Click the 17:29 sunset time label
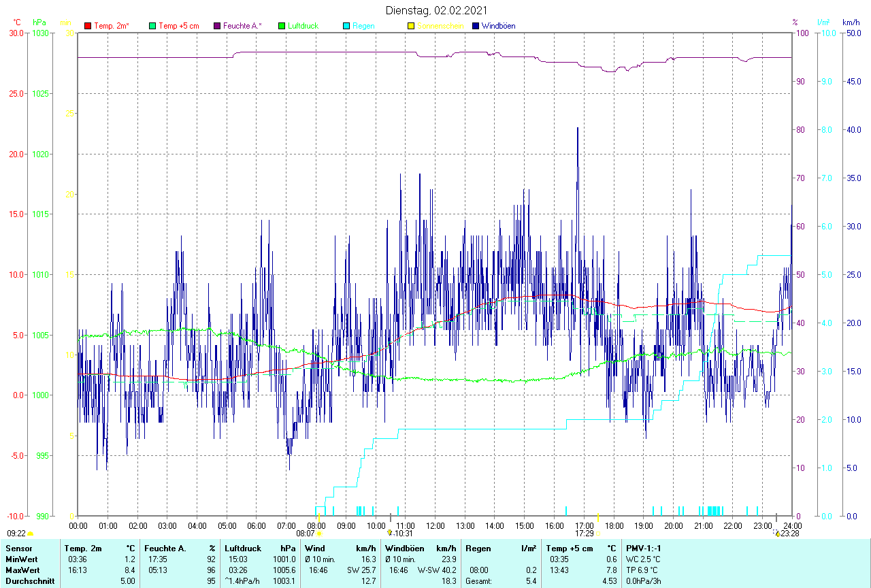Screen dimensions: 871x588 pos(585,534)
